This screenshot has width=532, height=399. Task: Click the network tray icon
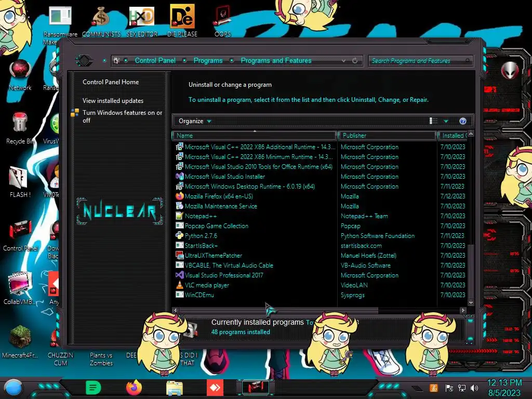click(x=462, y=388)
